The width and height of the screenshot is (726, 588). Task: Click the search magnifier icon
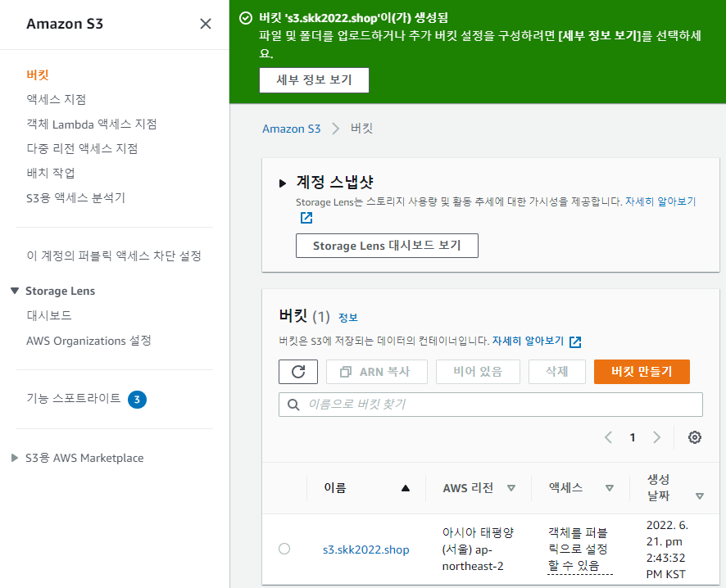[x=293, y=405]
